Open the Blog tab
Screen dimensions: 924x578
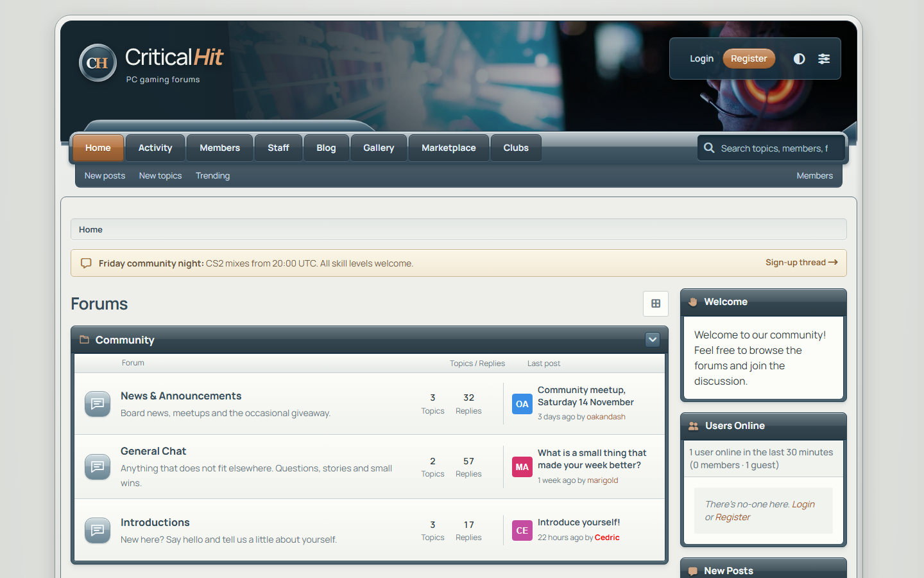(326, 148)
